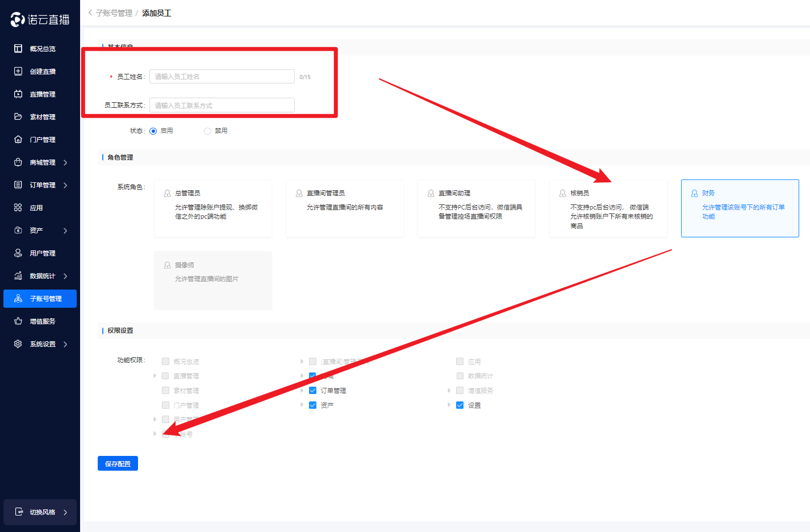
Task: Expand the 订单管理 permission tree arrow
Action: click(302, 391)
